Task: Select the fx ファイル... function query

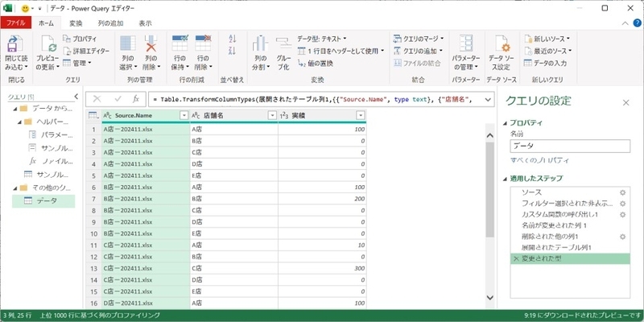Action: (52, 160)
